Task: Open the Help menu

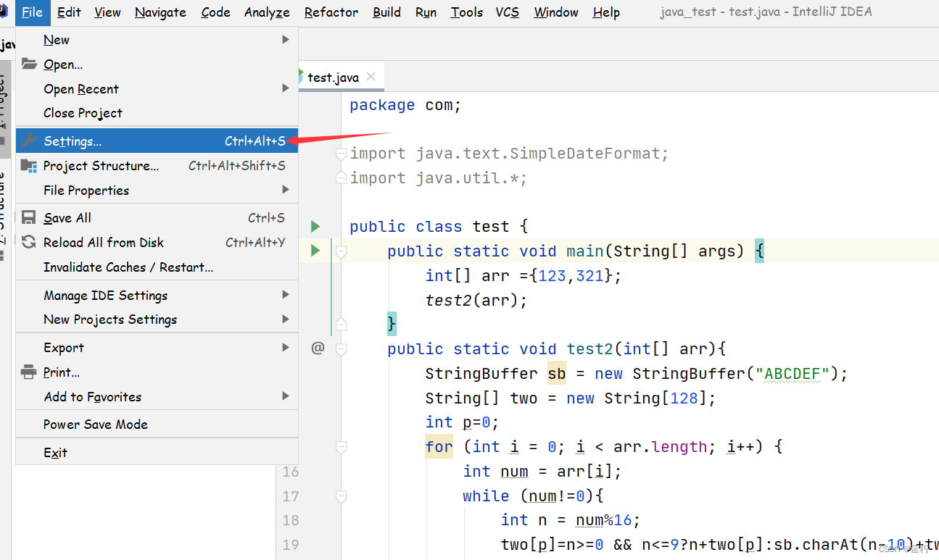Action: pos(606,12)
